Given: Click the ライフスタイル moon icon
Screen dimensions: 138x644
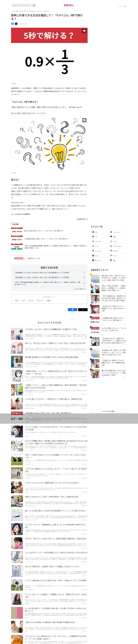Looking at the screenshot, I should click(x=111, y=246).
